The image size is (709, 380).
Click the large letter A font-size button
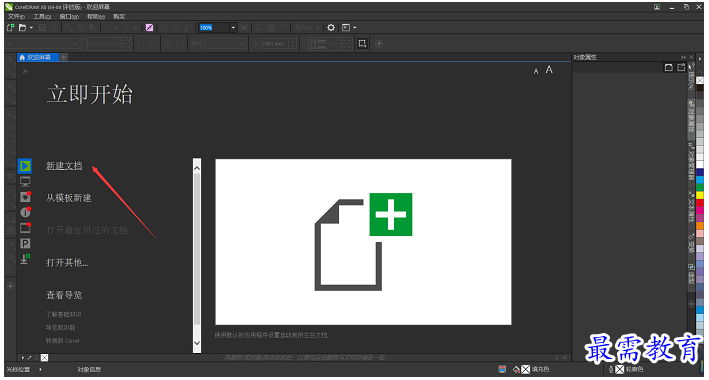click(549, 70)
